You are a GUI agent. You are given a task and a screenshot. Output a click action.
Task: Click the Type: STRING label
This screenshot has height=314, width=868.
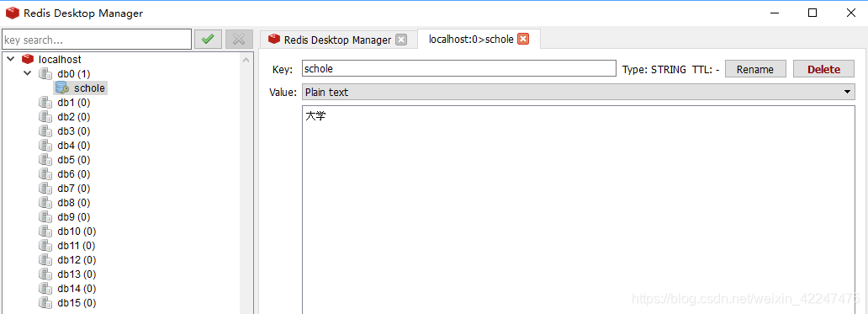point(654,69)
